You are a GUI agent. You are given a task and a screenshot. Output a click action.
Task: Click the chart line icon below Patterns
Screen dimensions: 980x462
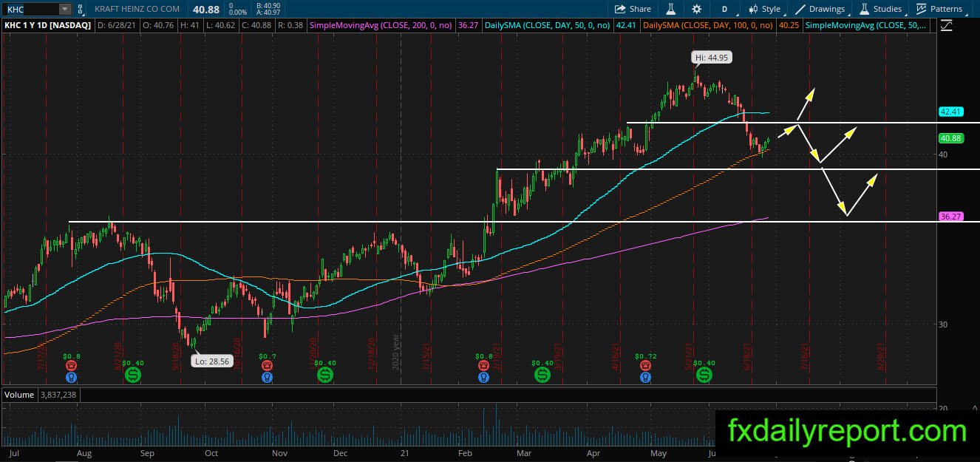947,26
